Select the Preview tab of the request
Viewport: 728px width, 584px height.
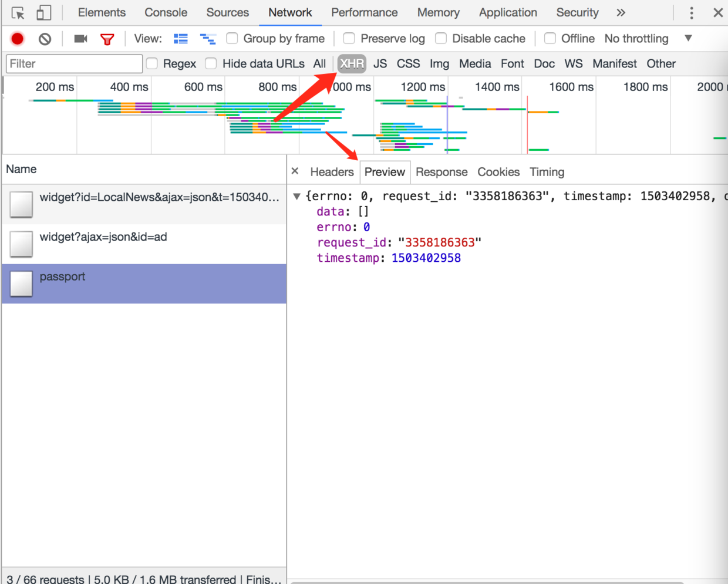tap(385, 172)
